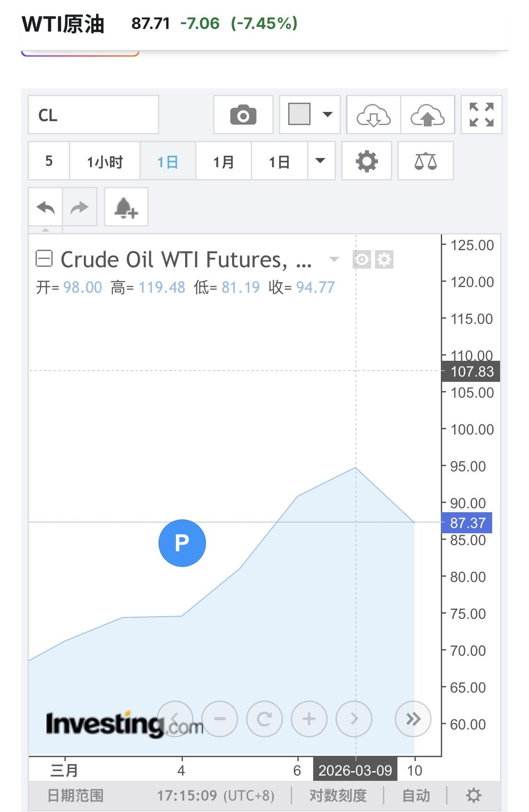Click the CL symbol input field
529x812 pixels.
pyautogui.click(x=93, y=115)
